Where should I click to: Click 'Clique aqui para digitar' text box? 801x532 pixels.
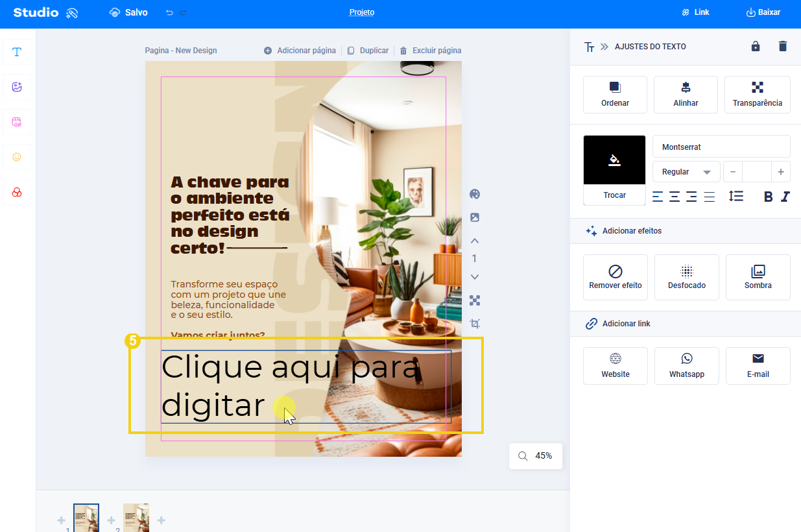pos(306,387)
